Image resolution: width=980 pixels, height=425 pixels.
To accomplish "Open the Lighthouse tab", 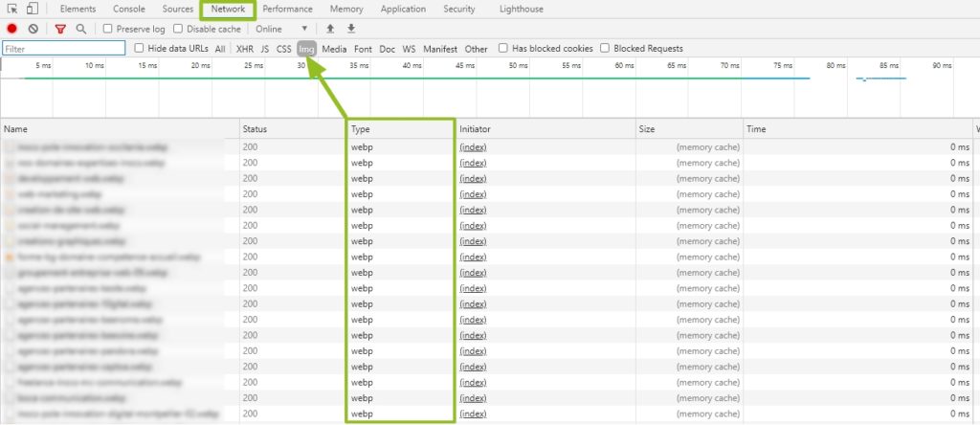I will [520, 10].
